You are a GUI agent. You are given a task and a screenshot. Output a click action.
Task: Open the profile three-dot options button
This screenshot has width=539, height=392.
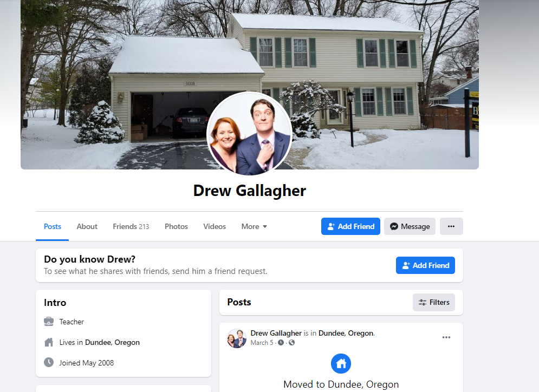(x=451, y=226)
